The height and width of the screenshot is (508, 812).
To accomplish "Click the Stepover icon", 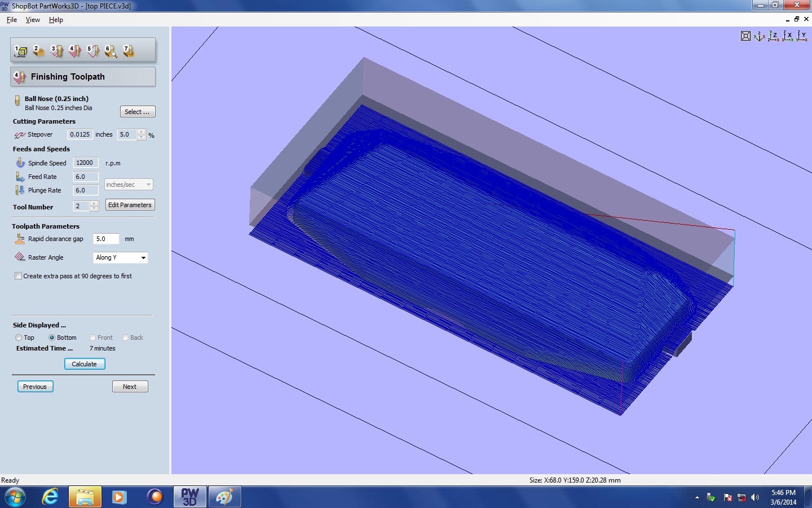I will [20, 135].
